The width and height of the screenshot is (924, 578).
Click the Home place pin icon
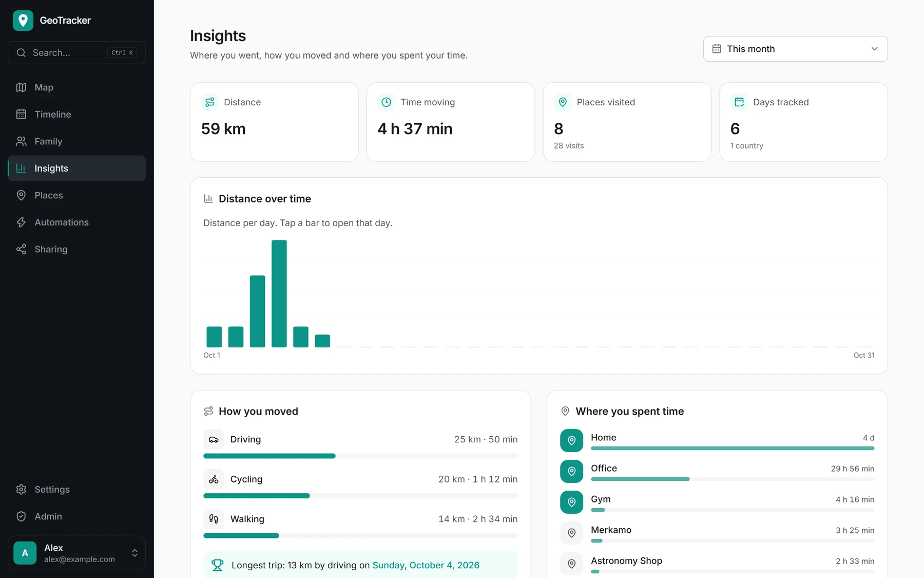(571, 440)
